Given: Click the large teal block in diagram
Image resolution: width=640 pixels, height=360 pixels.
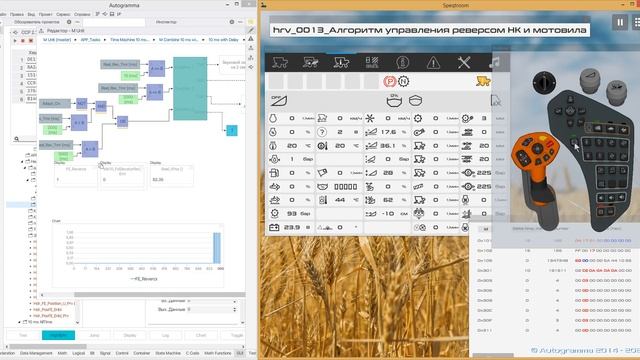Looking at the screenshot, I should point(190,89).
